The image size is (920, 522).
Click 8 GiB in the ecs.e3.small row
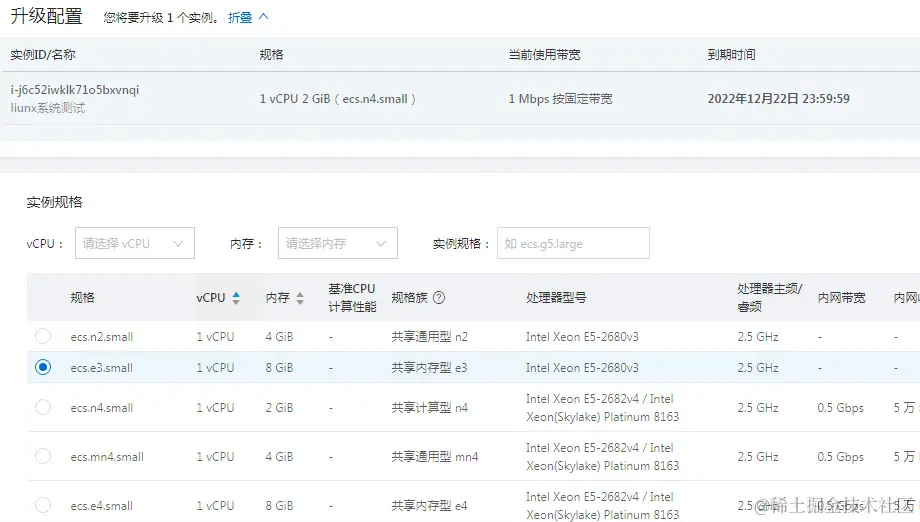279,368
